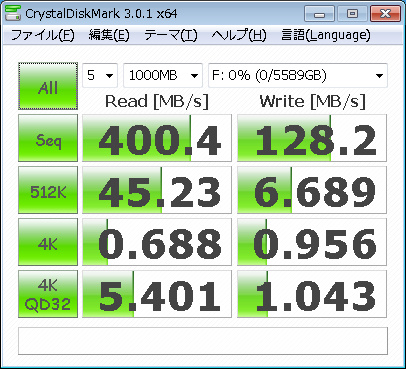The image size is (406, 369).
Task: Click the 512K read result 45.23
Action: tap(157, 190)
